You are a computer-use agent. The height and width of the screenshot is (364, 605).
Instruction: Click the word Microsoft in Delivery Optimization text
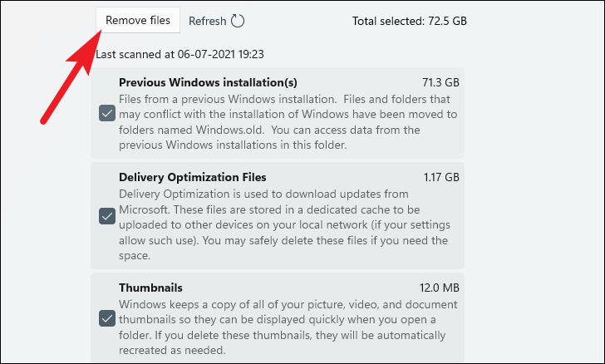(148, 209)
